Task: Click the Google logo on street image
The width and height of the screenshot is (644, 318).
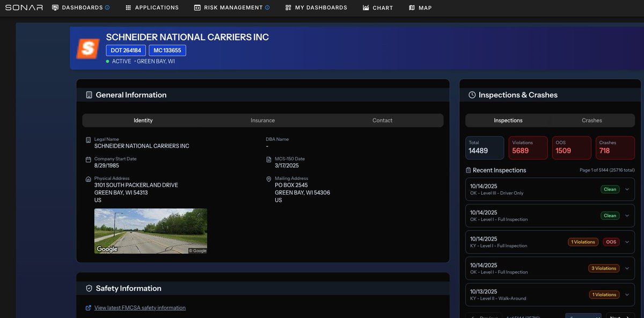Action: coord(107,249)
